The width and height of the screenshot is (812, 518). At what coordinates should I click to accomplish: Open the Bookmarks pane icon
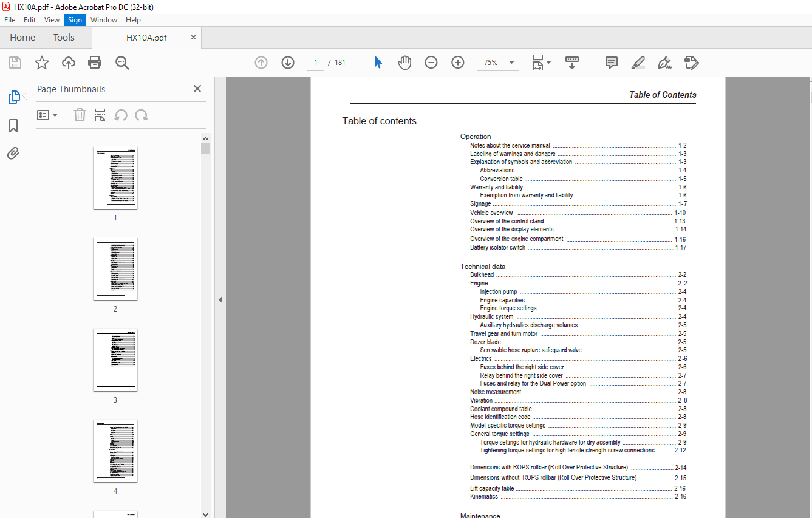point(13,126)
